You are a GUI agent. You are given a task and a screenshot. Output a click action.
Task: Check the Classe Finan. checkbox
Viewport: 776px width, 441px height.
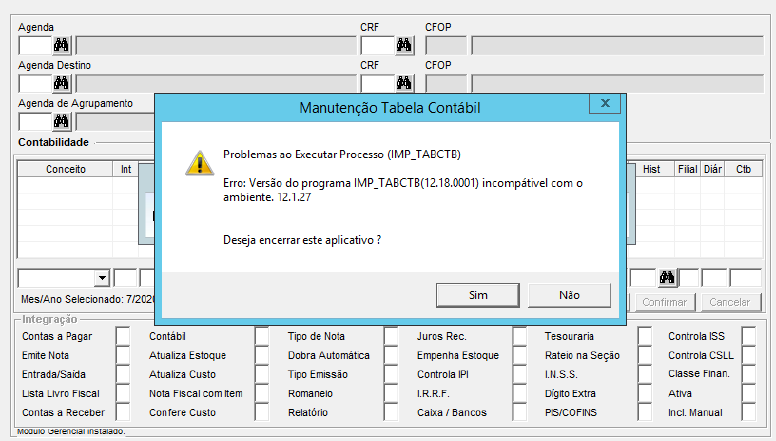coord(749,374)
